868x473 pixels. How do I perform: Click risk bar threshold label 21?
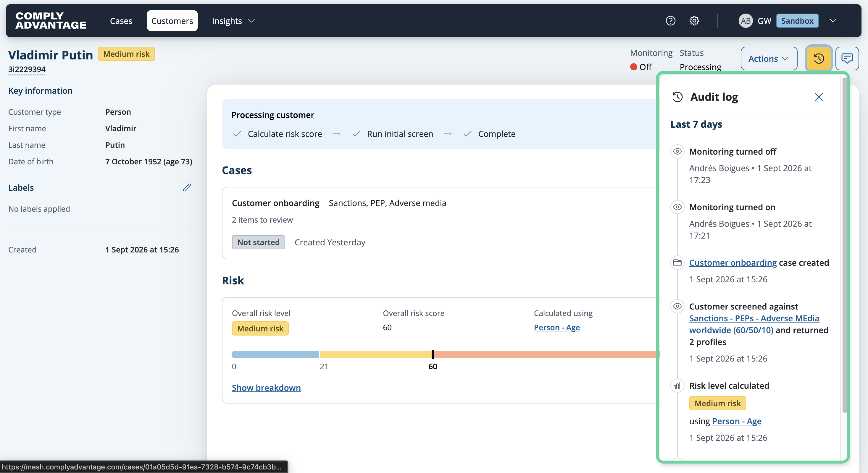tap(324, 367)
